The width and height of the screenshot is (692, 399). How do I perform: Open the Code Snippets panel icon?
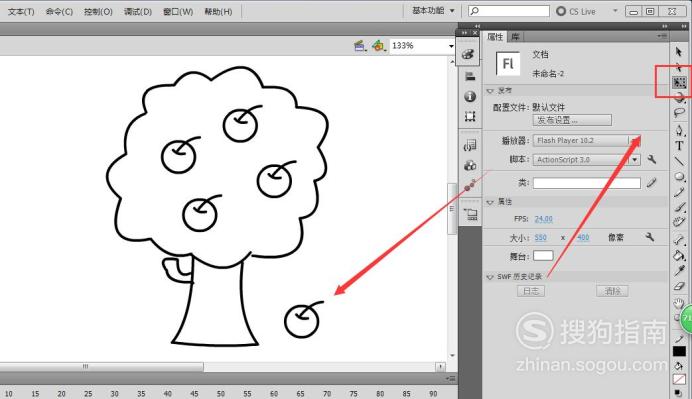coord(470,145)
